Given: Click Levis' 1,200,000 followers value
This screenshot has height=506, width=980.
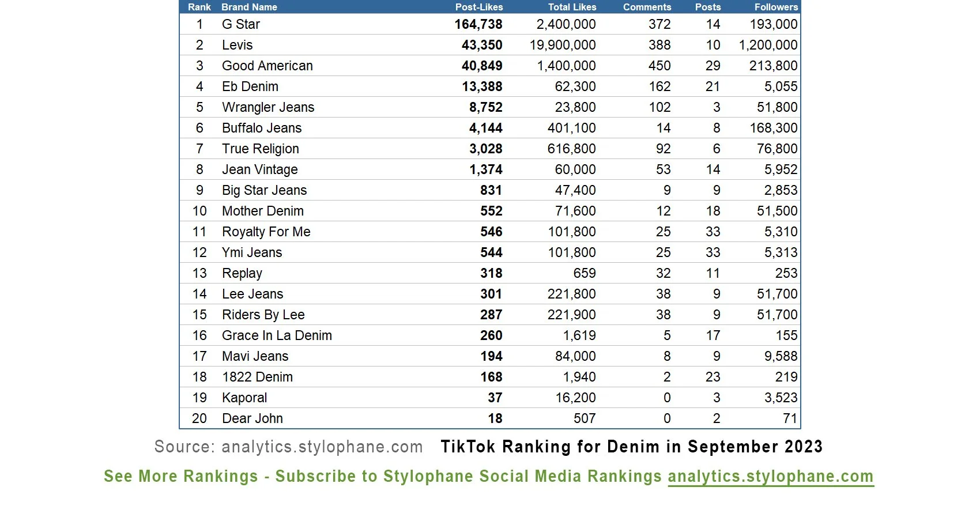Looking at the screenshot, I should pos(768,45).
